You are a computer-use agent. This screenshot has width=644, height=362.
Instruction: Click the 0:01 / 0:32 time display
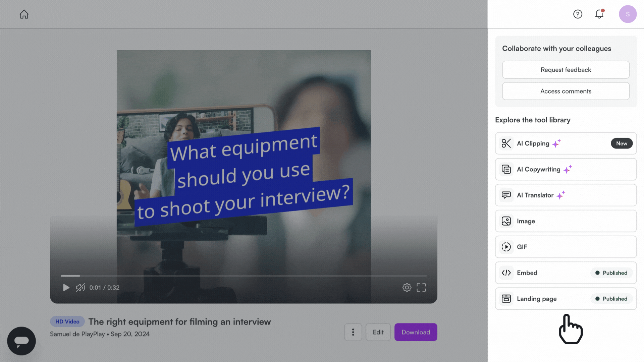pyautogui.click(x=104, y=288)
